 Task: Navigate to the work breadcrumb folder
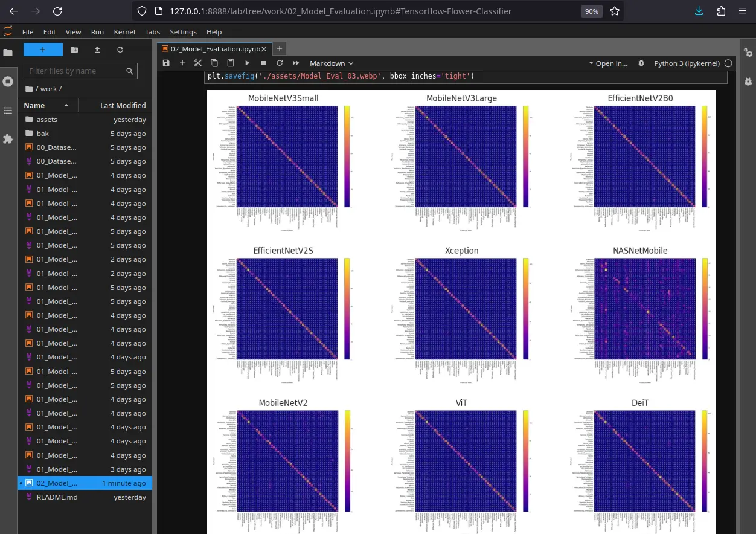click(x=49, y=89)
